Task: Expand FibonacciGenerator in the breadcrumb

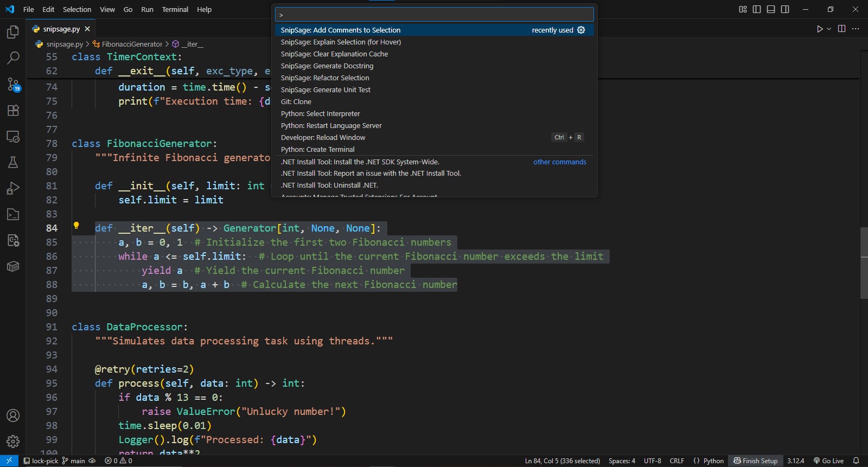Action: [132, 44]
